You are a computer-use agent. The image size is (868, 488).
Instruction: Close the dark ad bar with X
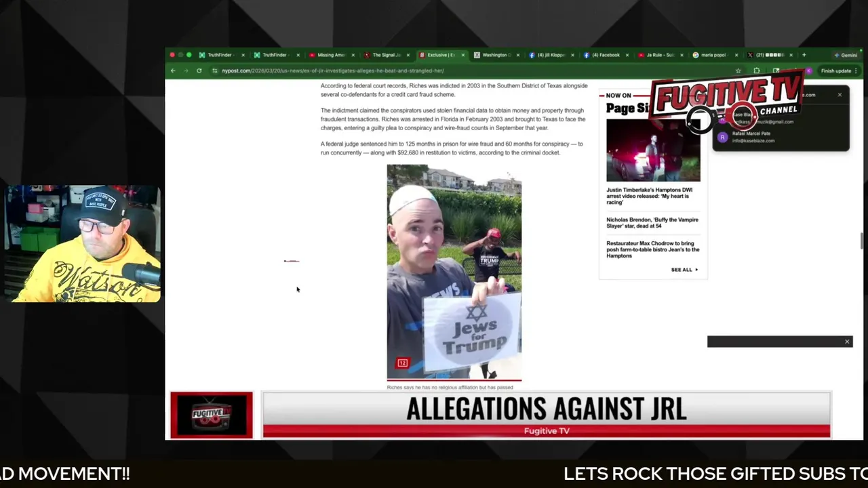(847, 342)
